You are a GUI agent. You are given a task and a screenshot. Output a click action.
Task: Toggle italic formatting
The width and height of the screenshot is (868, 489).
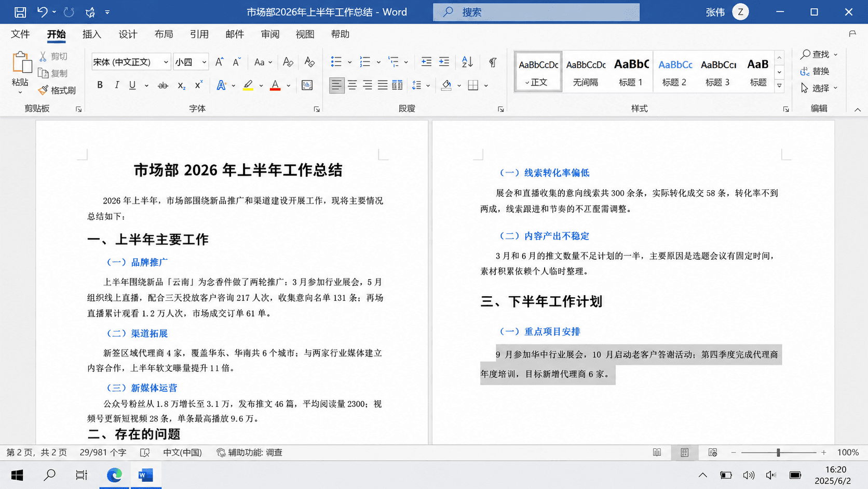(x=116, y=85)
